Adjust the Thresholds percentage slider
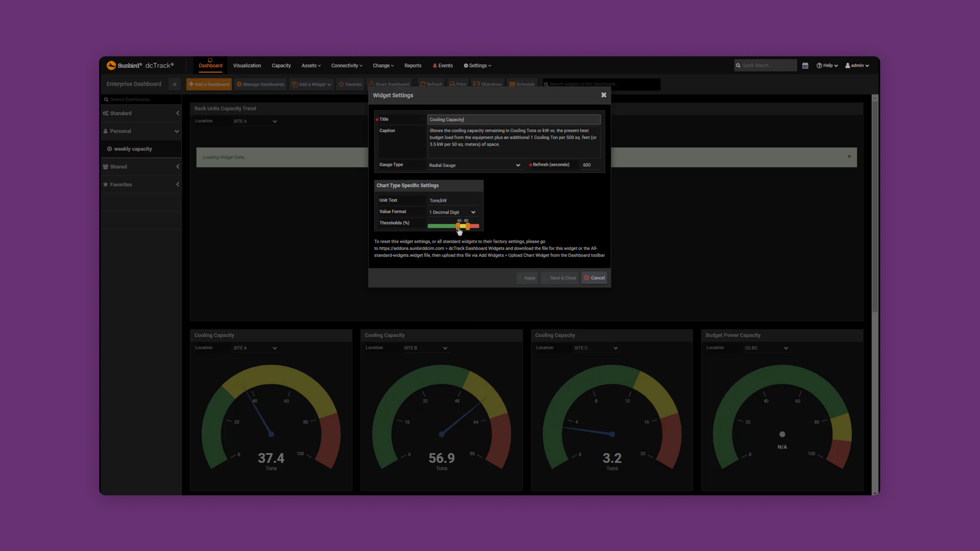 (x=458, y=226)
